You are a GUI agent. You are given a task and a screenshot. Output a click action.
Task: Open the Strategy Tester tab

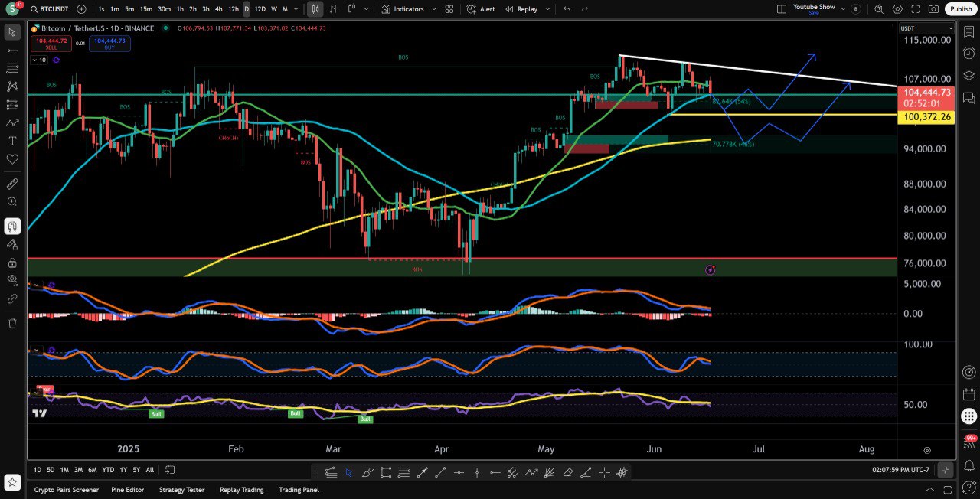click(x=181, y=490)
